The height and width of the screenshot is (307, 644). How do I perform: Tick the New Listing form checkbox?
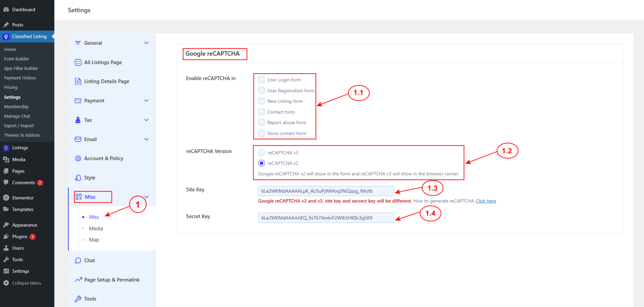tap(261, 101)
